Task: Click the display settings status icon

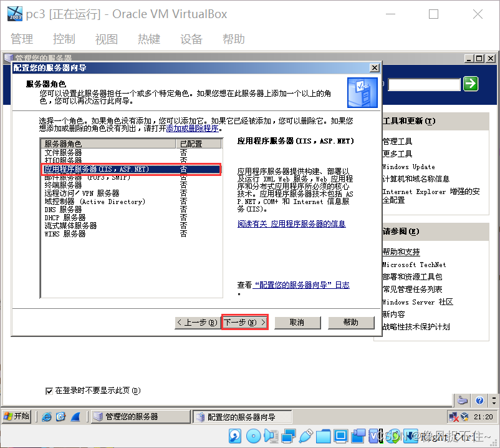Action: 341,436
